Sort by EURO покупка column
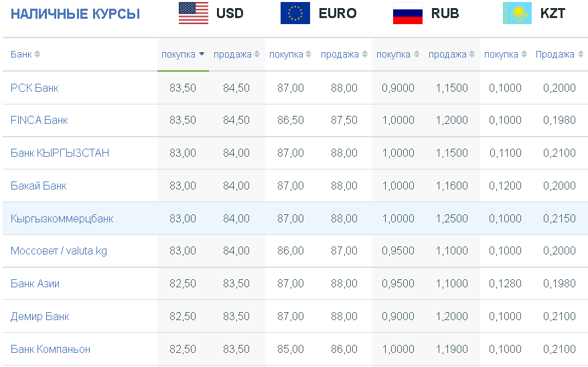 click(x=290, y=54)
